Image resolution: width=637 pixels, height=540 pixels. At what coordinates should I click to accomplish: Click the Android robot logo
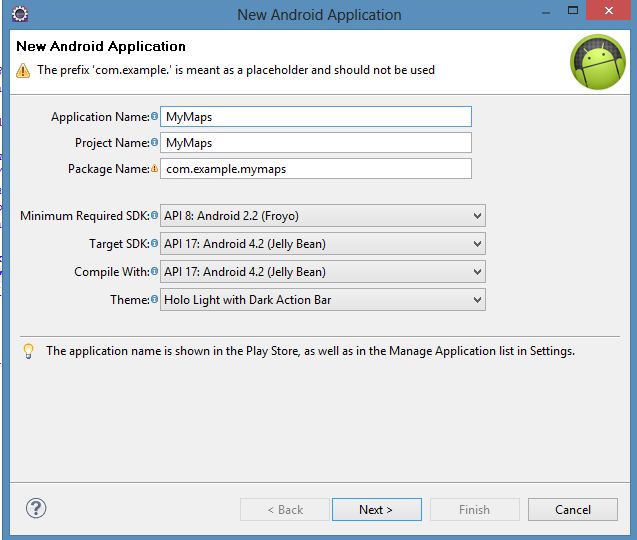tap(597, 62)
